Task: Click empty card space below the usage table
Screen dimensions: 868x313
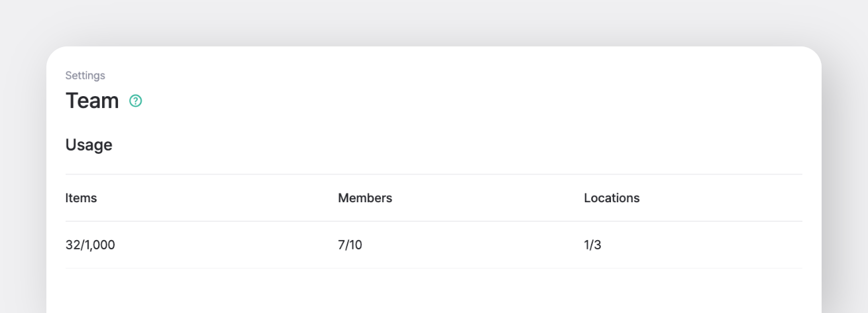Action: point(433,292)
